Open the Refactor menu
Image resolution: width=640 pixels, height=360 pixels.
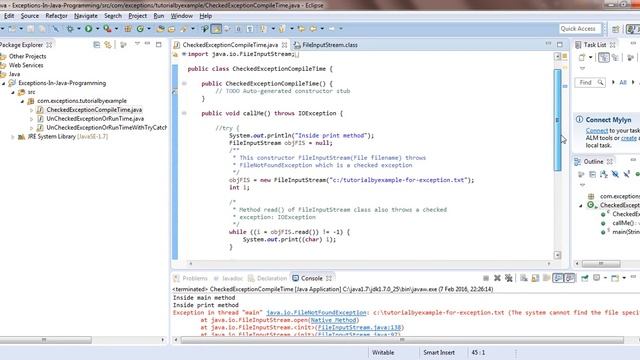(x=56, y=16)
